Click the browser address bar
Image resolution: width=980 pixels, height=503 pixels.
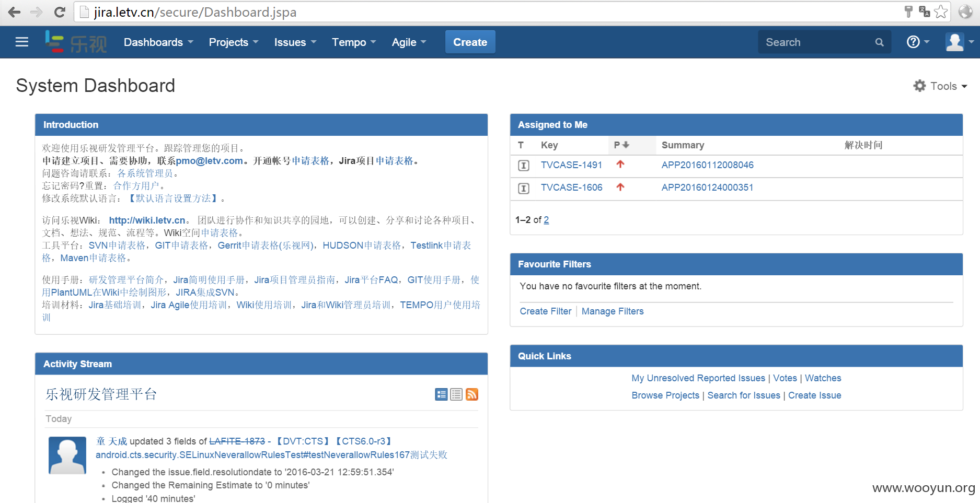486,12
